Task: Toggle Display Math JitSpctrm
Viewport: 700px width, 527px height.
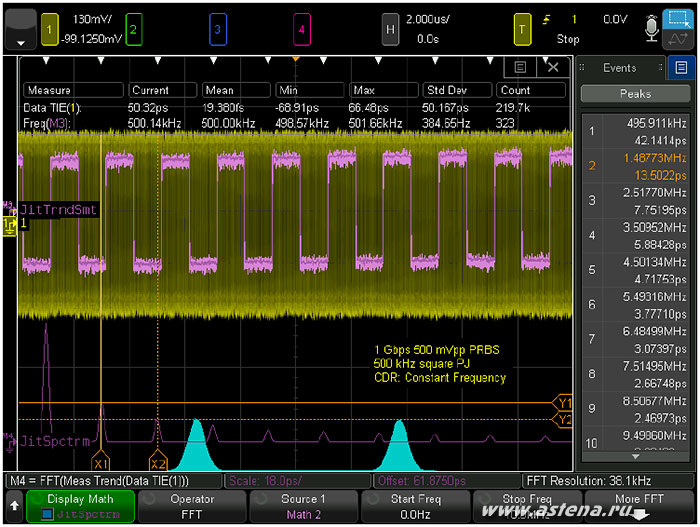Action: point(80,506)
